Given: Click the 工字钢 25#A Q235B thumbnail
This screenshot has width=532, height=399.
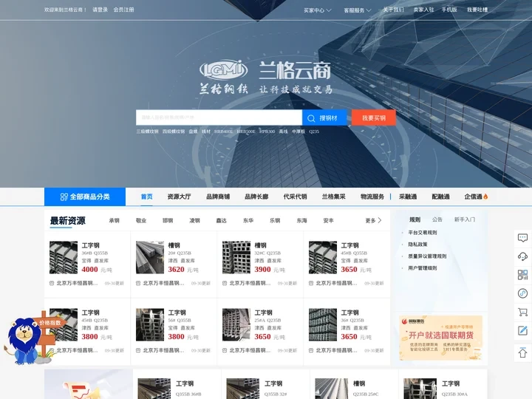Looking at the screenshot, I should click(236, 324).
